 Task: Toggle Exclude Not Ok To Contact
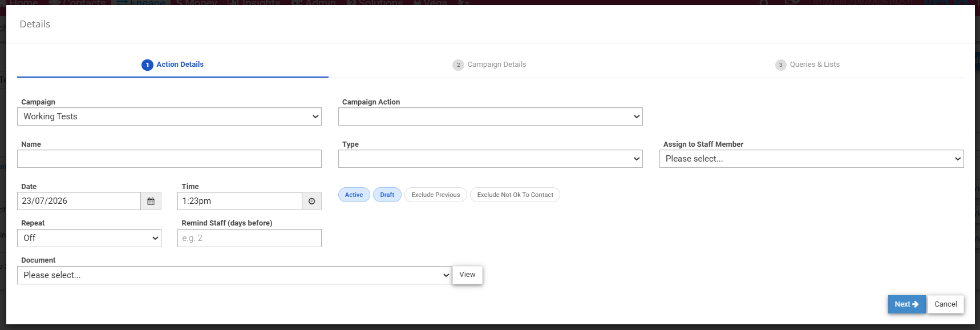tap(515, 195)
